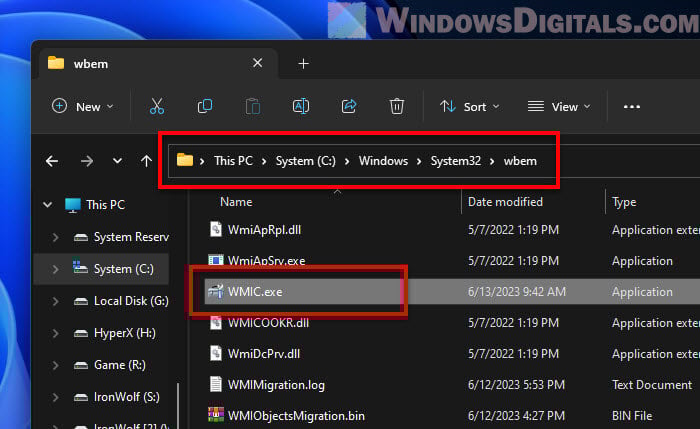Click System (C:) breadcrumb in address bar

[x=306, y=161]
